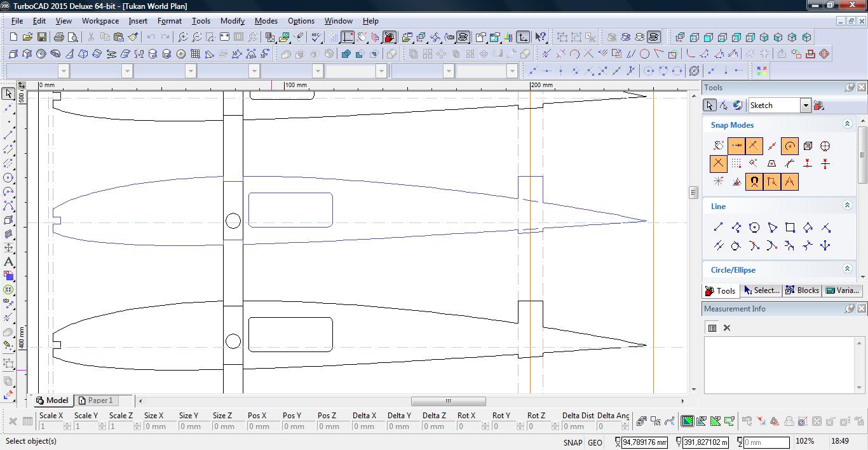Click the Zoom In magnifier icon
The height and width of the screenshot is (450, 868).
(183, 37)
